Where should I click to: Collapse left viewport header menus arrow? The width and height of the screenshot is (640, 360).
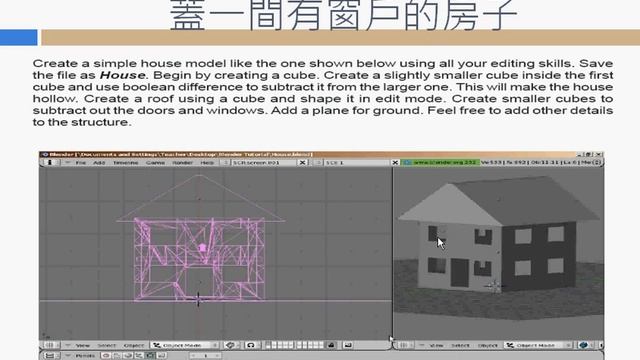68,345
